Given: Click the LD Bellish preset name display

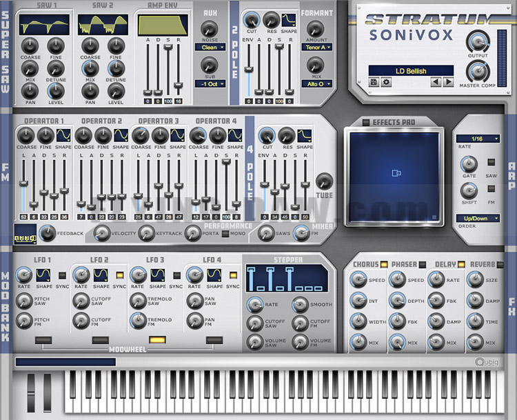Looking at the screenshot, I should (411, 70).
